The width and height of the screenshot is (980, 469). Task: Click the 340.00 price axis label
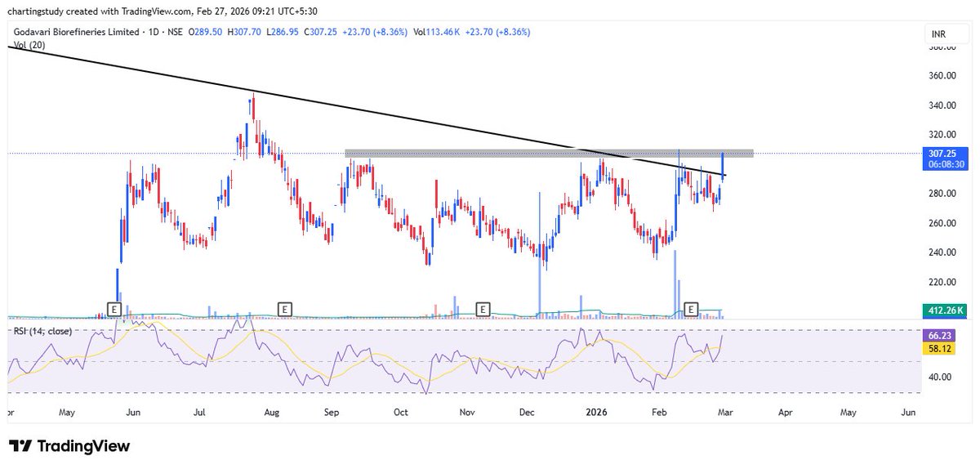[x=942, y=105]
